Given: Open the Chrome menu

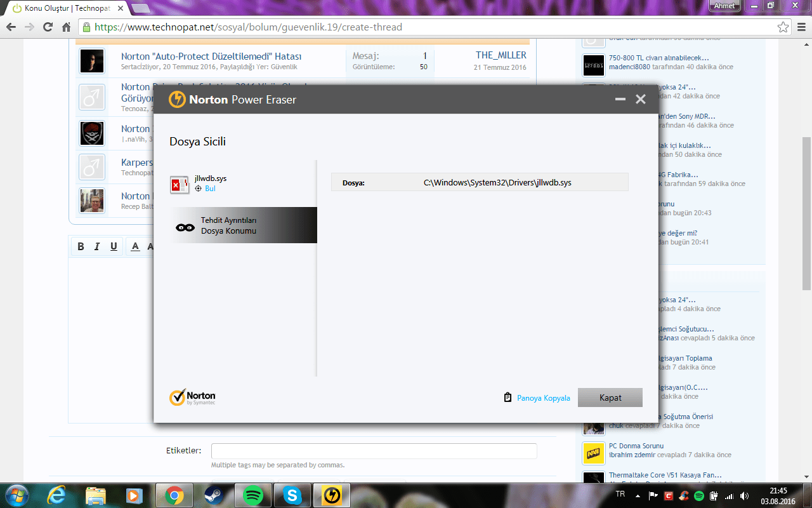Looking at the screenshot, I should tap(801, 27).
